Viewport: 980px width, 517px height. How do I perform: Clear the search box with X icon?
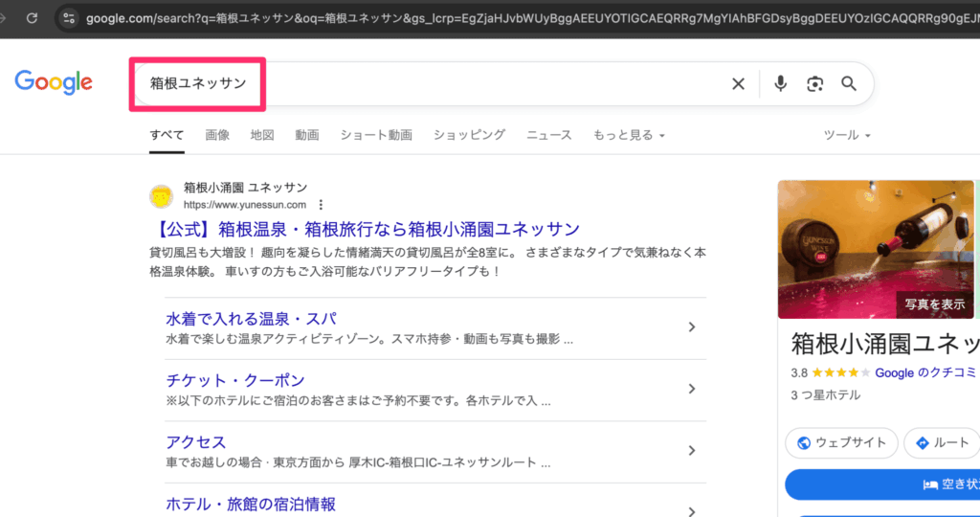click(x=738, y=84)
